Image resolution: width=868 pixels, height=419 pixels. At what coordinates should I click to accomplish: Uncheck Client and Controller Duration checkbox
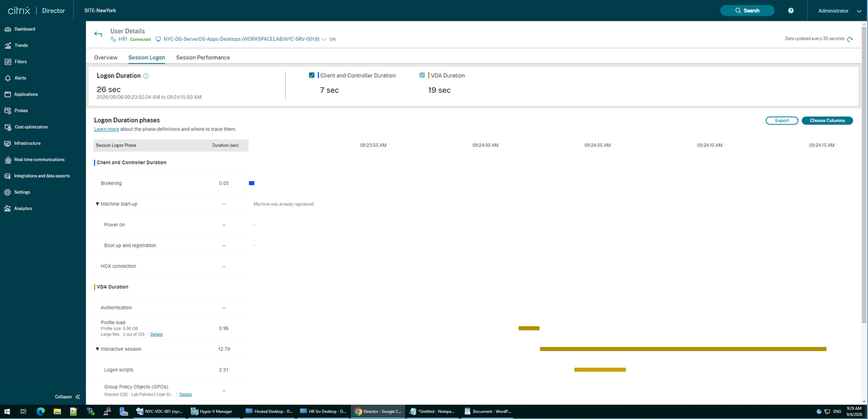coord(312,76)
